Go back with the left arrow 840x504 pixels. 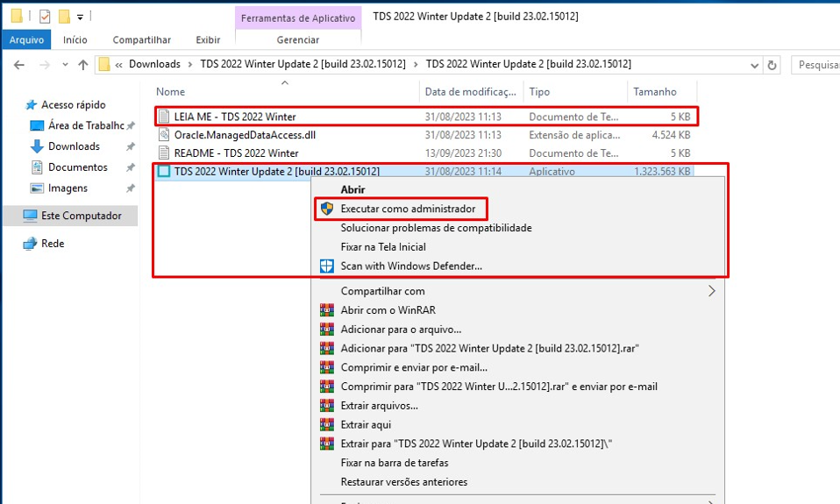pyautogui.click(x=19, y=65)
